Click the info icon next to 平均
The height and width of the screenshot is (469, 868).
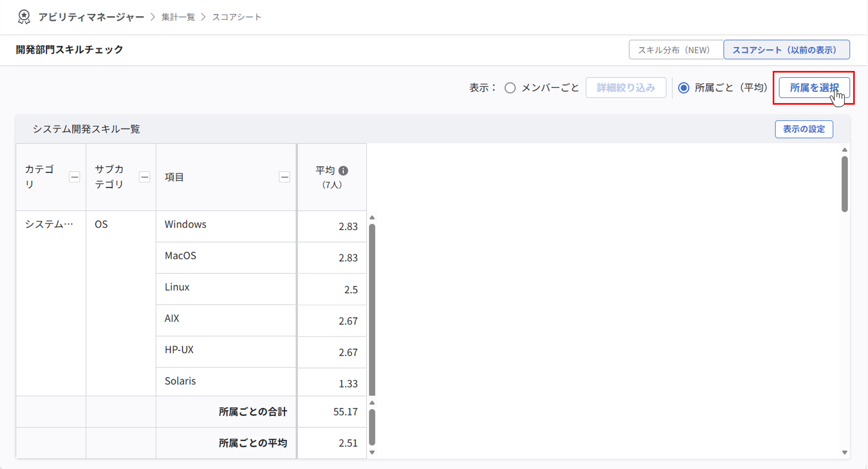point(343,171)
